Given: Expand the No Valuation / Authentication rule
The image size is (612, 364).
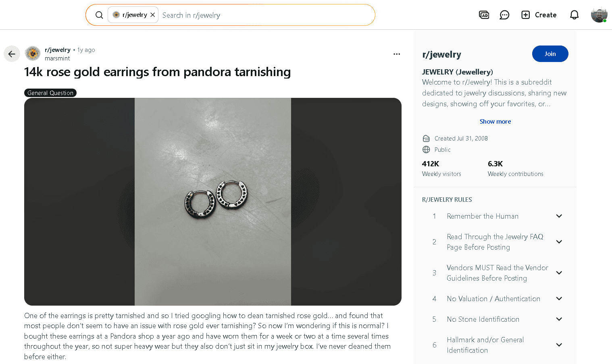Looking at the screenshot, I should (x=559, y=299).
